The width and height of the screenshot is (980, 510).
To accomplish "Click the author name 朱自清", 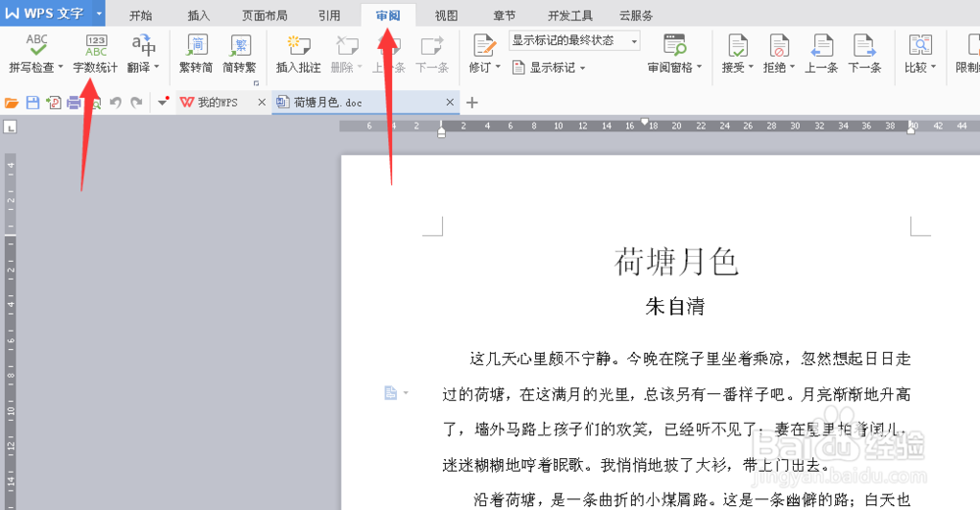I will 675,306.
